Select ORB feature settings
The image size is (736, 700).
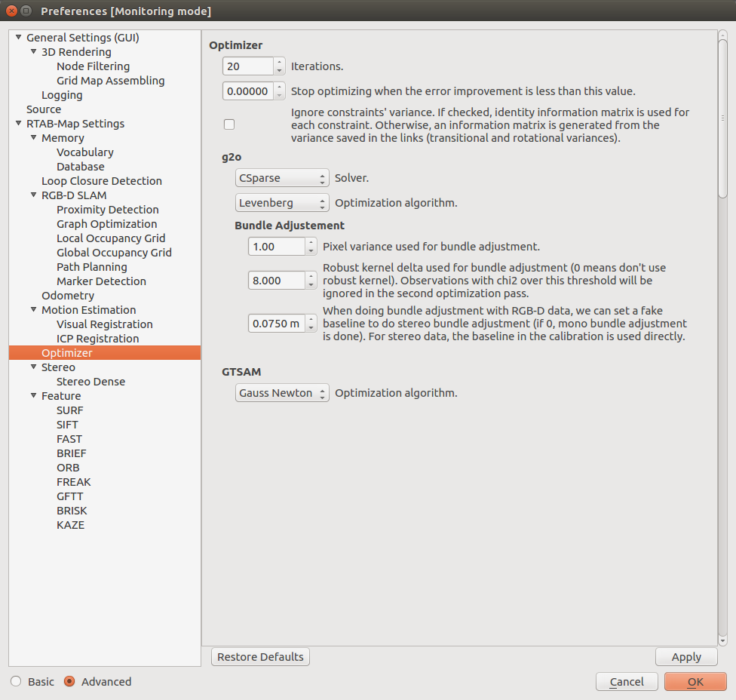tap(68, 468)
